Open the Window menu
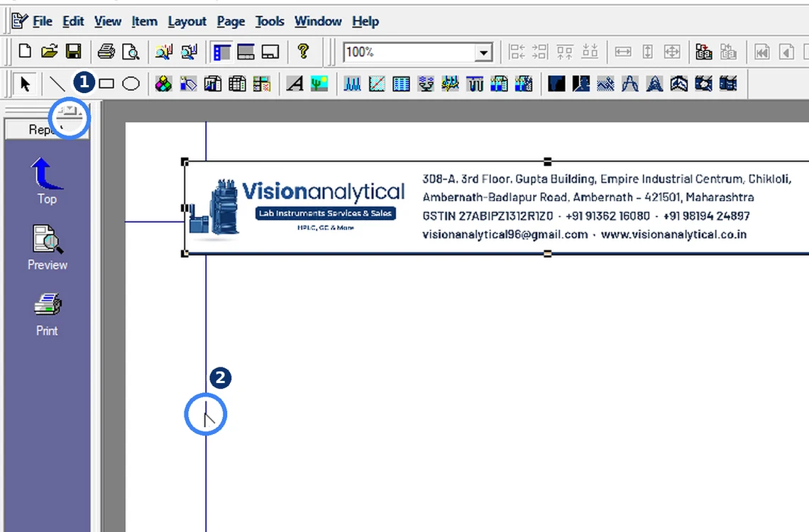Screen dimensions: 809x532 pyautogui.click(x=318, y=21)
